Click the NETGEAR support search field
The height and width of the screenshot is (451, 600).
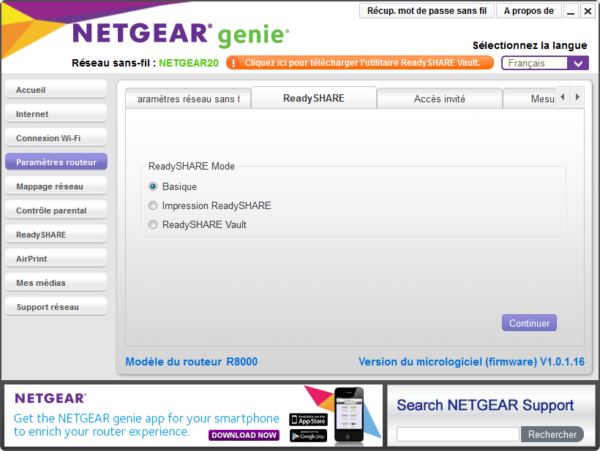(x=457, y=434)
